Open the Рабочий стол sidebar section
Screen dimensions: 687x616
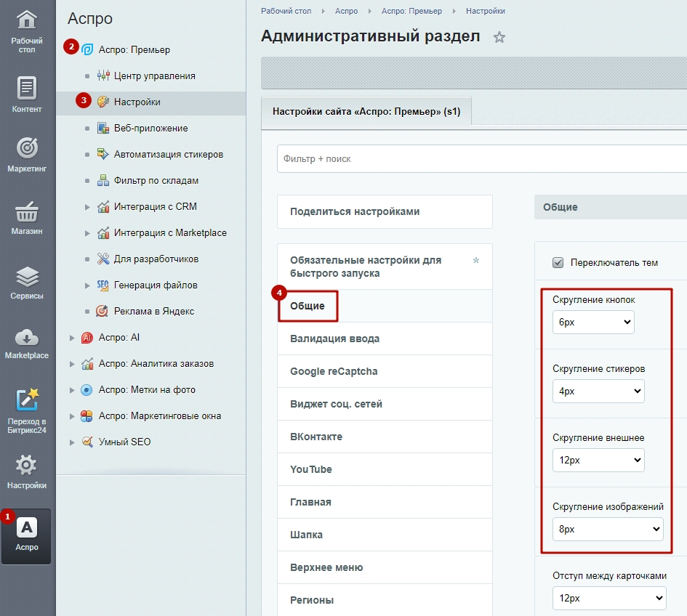[27, 31]
